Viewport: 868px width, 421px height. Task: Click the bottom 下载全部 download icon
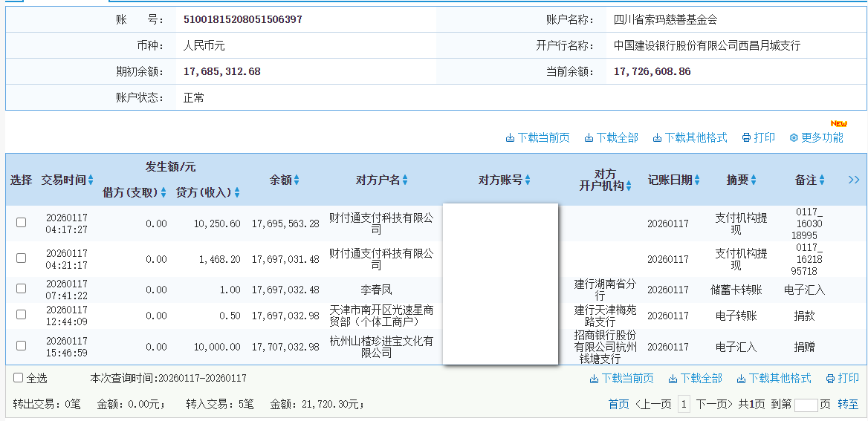tap(673, 379)
